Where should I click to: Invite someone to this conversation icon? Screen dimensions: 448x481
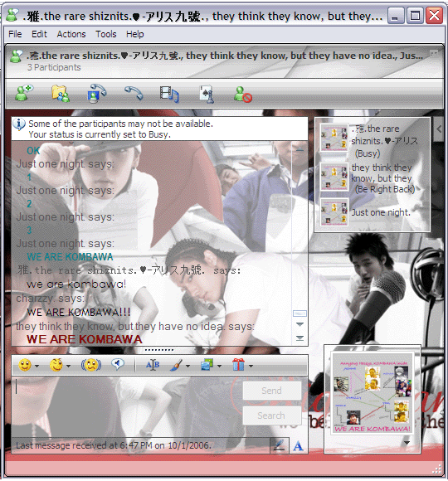coord(24,93)
